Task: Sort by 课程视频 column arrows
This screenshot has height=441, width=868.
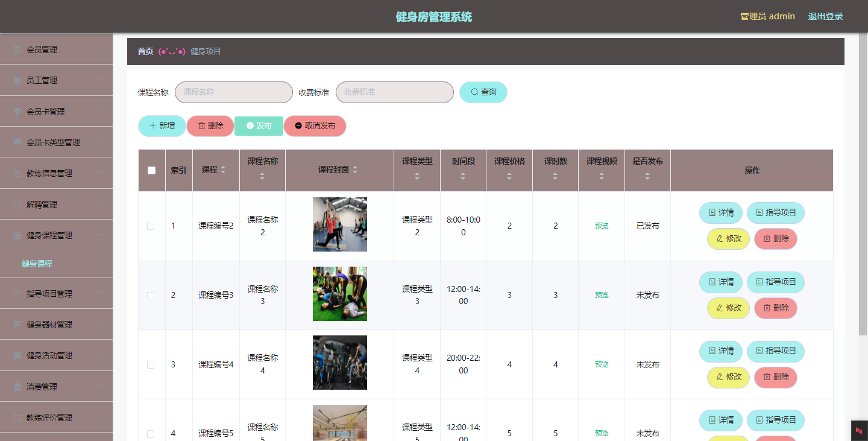Action: (x=602, y=176)
